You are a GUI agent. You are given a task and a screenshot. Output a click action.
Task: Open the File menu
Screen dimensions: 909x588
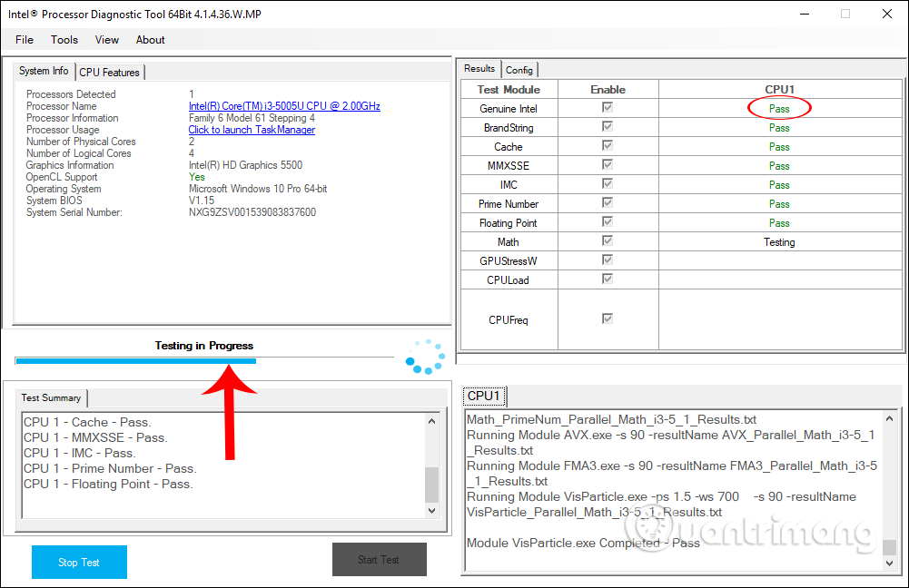point(25,40)
